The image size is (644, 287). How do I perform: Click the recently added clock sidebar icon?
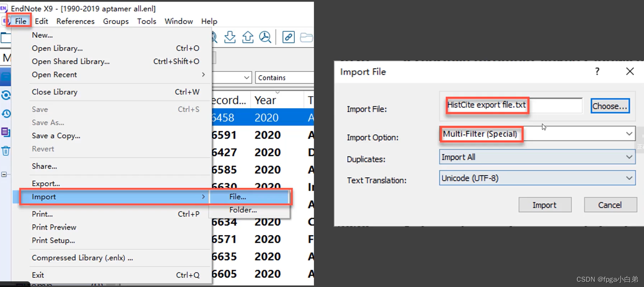[x=6, y=114]
